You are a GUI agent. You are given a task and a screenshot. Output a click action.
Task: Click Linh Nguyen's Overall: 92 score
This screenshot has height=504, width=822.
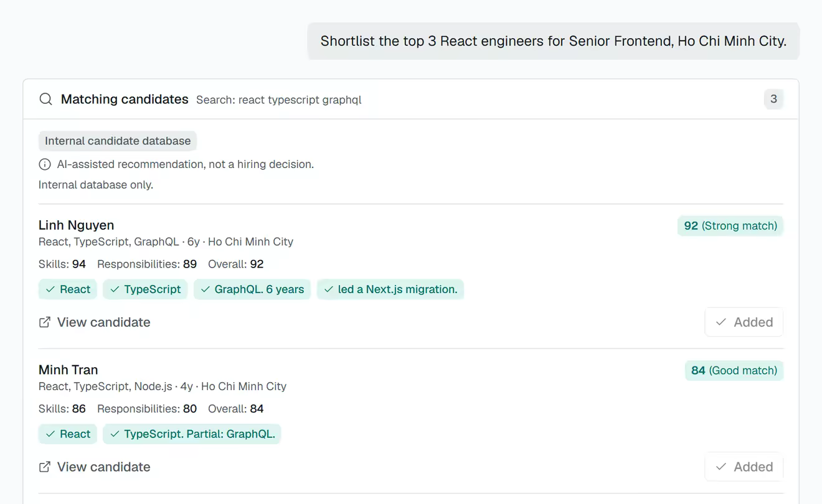tap(236, 264)
